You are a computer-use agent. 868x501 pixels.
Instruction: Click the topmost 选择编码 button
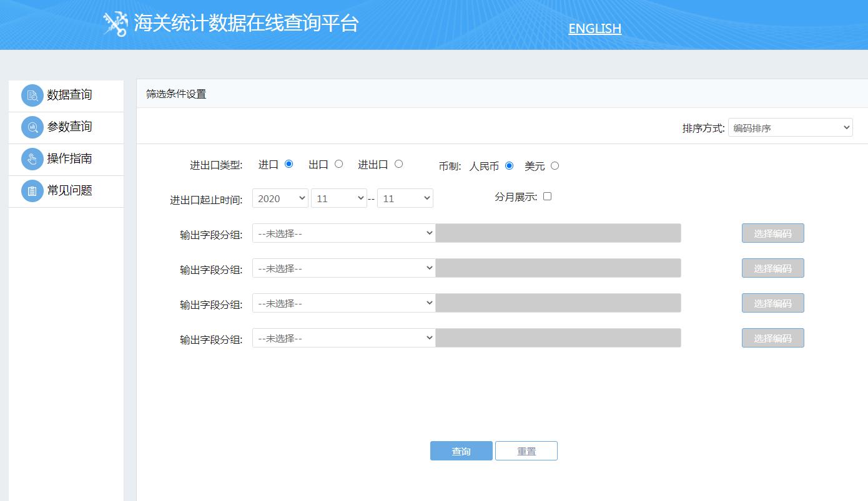pos(772,232)
